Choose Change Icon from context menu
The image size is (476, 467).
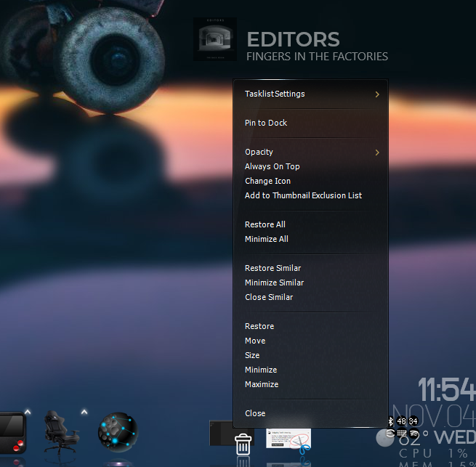coord(267,181)
